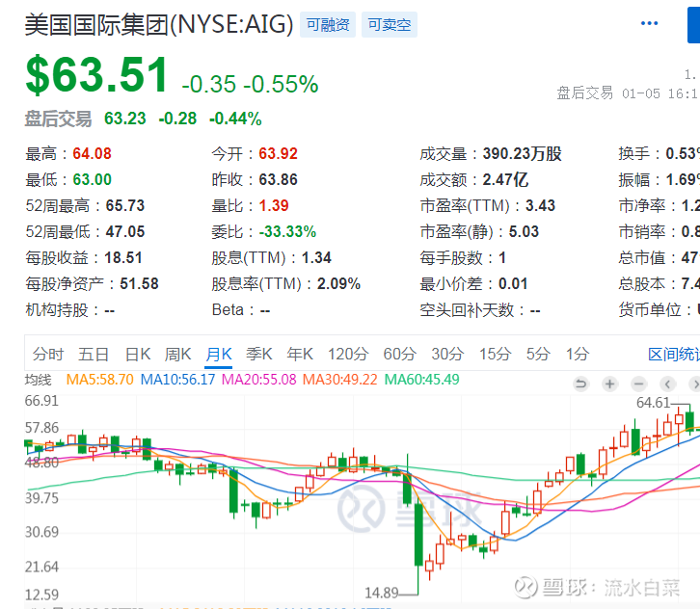Click the 52周最高 value 65.73
The height and width of the screenshot is (609, 700).
pos(125,205)
